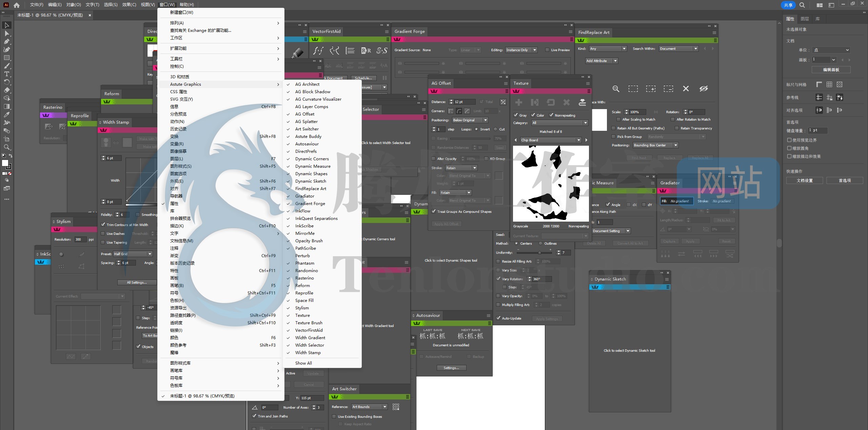Open the Reference Art Bounds dropdown
The image size is (868, 430).
point(370,407)
